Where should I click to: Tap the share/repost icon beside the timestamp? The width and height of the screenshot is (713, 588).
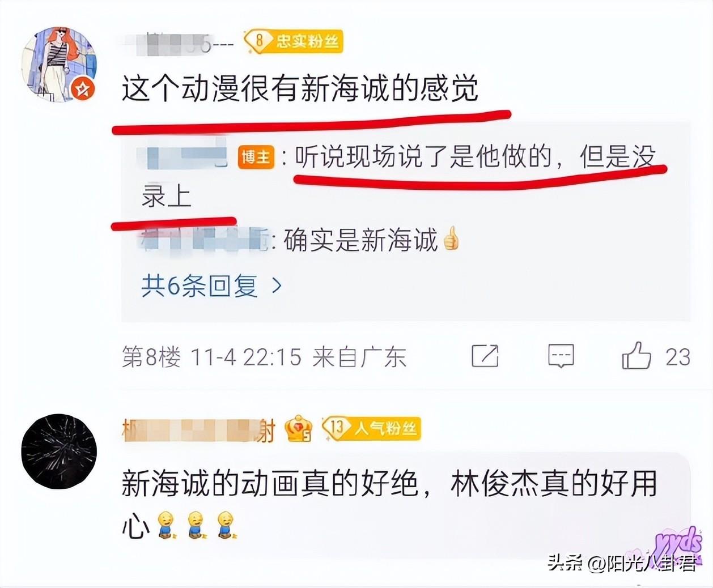pos(485,356)
